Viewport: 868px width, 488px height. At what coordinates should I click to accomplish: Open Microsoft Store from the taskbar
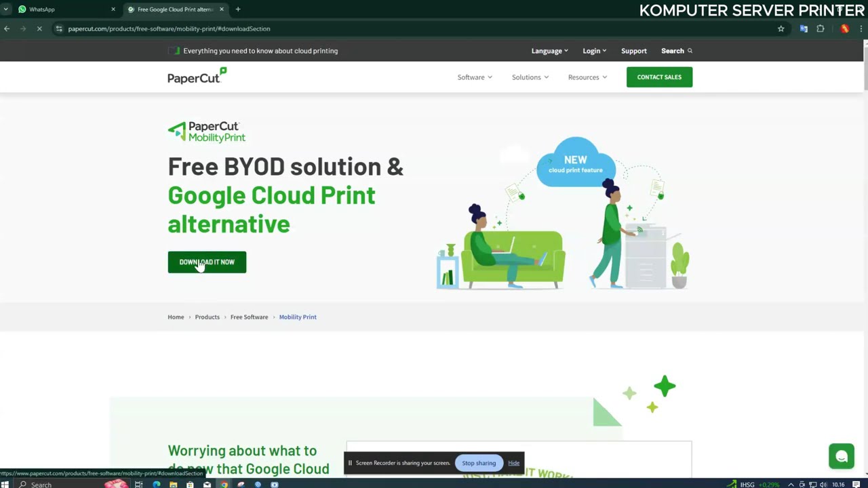pos(190,484)
